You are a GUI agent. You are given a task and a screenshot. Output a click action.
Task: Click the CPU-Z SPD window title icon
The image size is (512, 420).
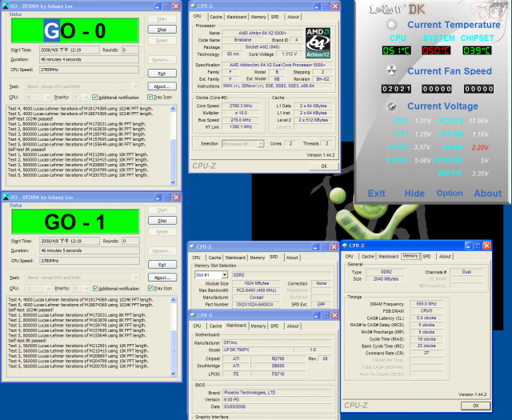(x=192, y=246)
